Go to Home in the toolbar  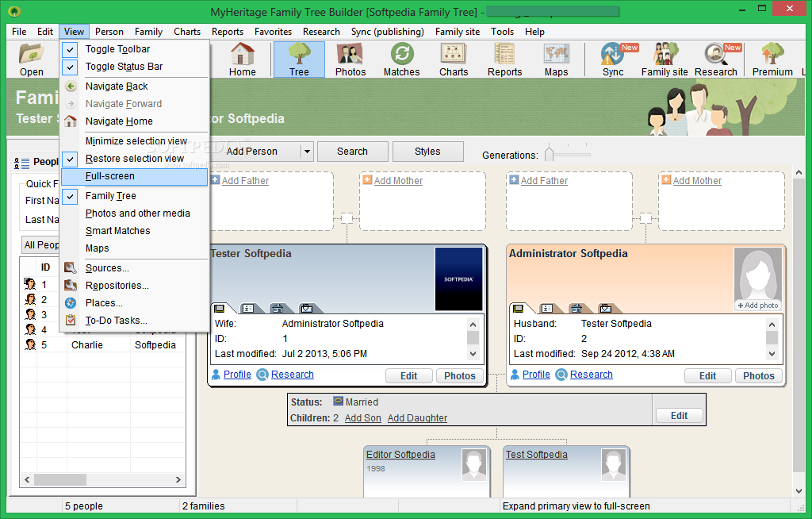243,60
